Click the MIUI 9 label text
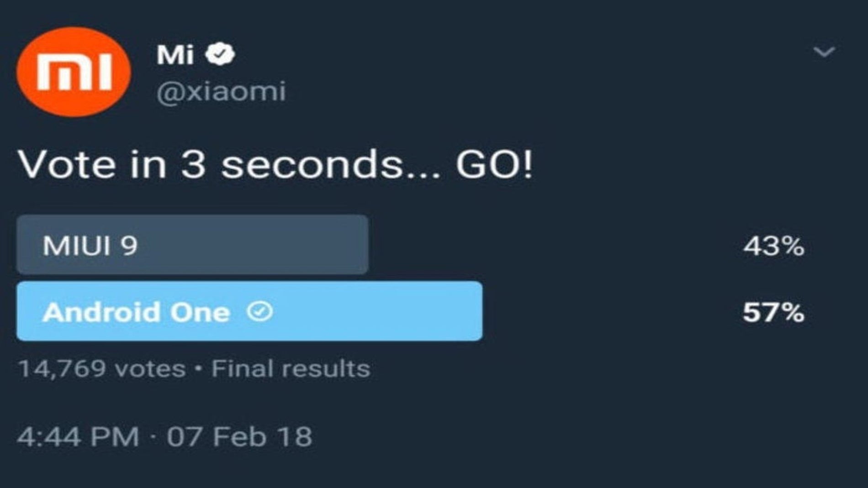The width and height of the screenshot is (868, 488). (90, 246)
